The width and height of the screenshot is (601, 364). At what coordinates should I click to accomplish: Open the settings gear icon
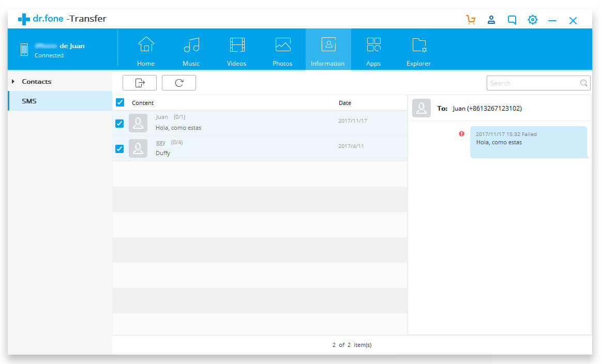click(532, 20)
